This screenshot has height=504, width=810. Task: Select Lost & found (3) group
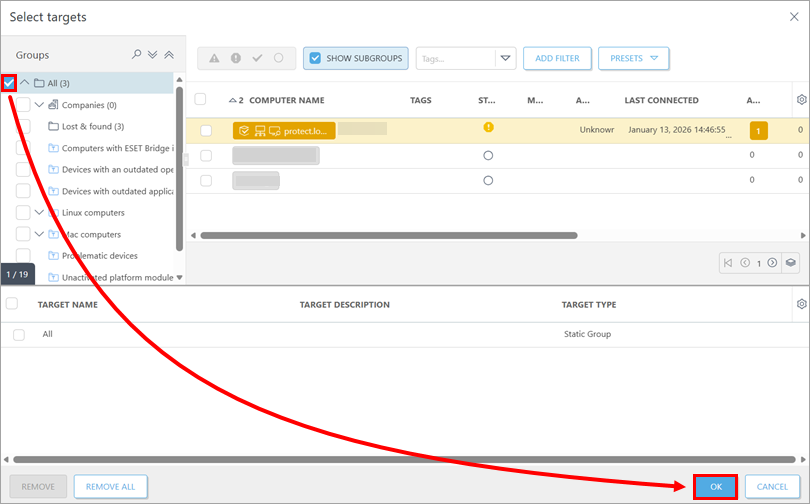tap(90, 126)
